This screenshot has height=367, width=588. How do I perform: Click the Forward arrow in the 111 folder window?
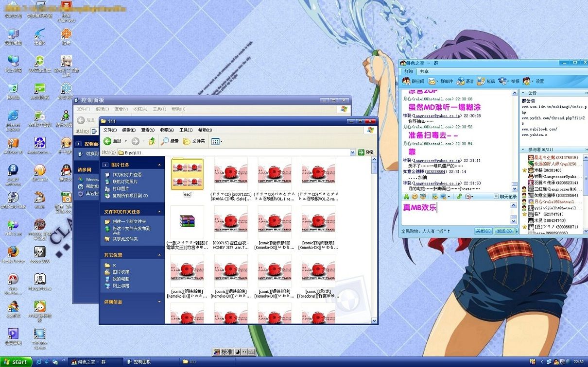[136, 141]
